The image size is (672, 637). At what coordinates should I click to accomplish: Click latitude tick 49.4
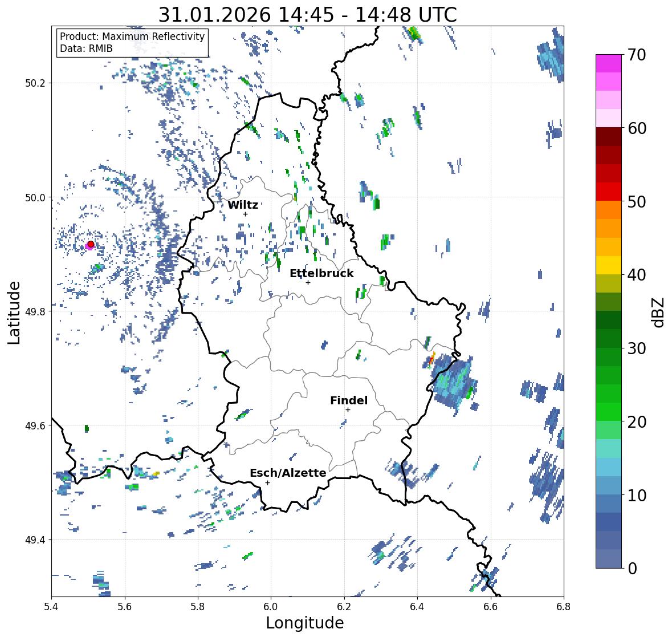(35, 540)
